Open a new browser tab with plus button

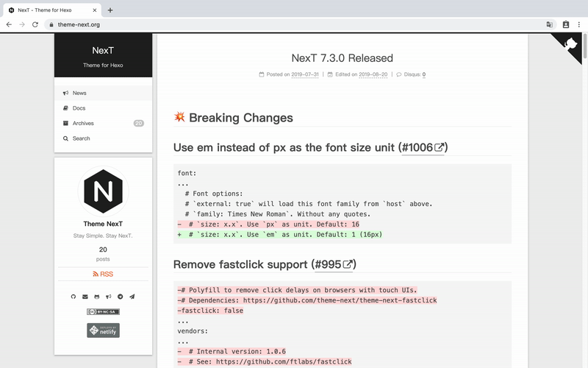[110, 10]
